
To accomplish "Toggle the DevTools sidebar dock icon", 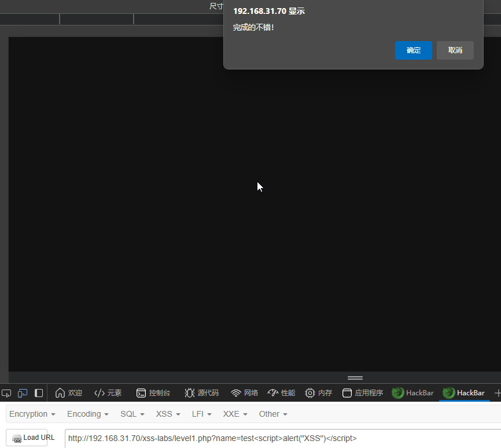I will (39, 393).
